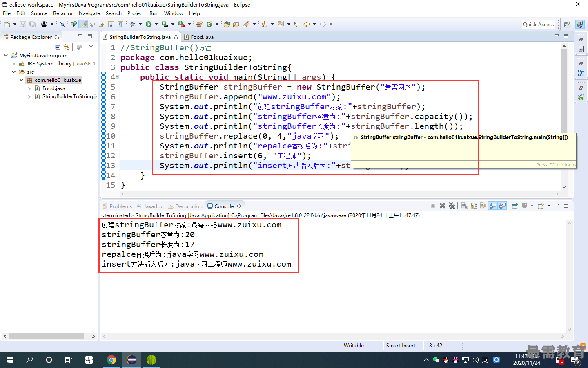
Task: Open Eclipse from the Windows taskbar
Action: click(131, 360)
